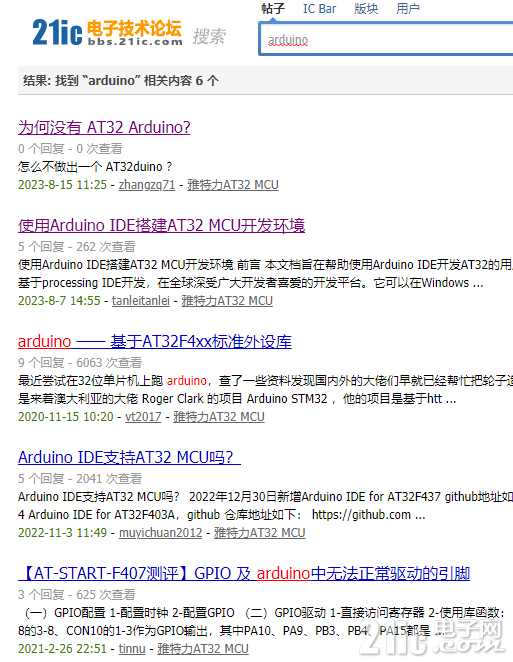Screen dimensions: 513x662
Task: Open 雅特力AT32 MCU board next to tinnu
Action: point(203,648)
